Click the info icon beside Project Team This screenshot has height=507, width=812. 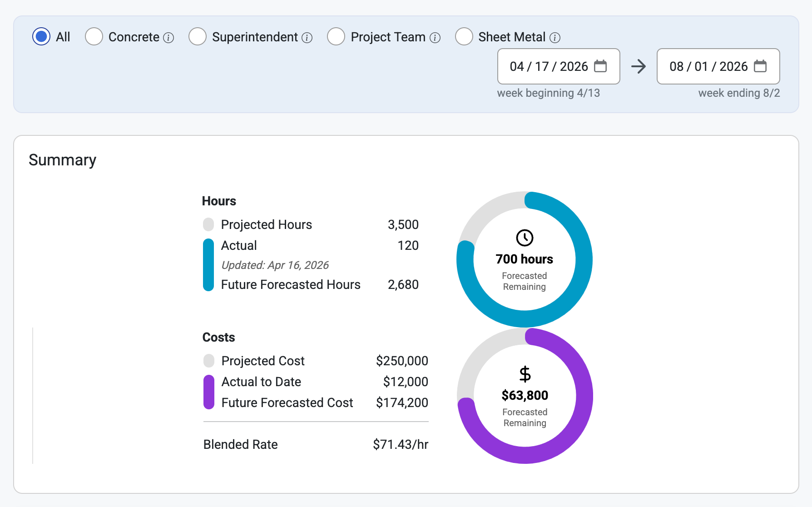435,38
